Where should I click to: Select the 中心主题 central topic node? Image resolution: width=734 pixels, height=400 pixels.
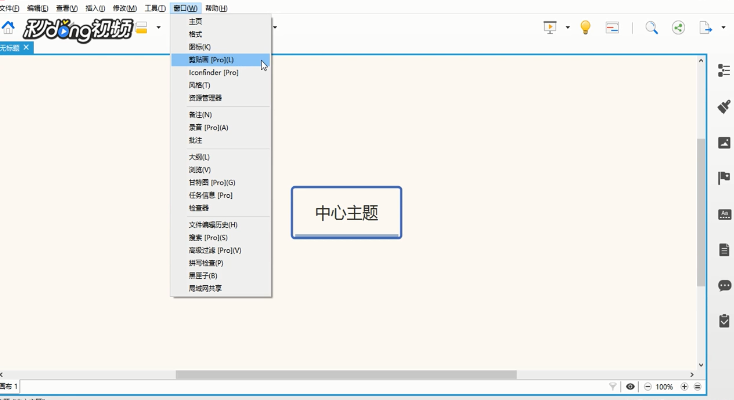(346, 213)
